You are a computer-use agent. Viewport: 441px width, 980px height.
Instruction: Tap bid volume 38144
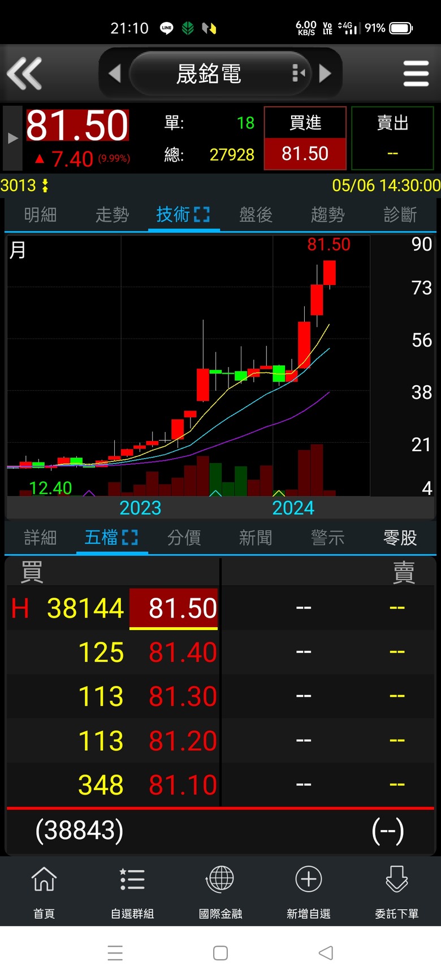(85, 608)
